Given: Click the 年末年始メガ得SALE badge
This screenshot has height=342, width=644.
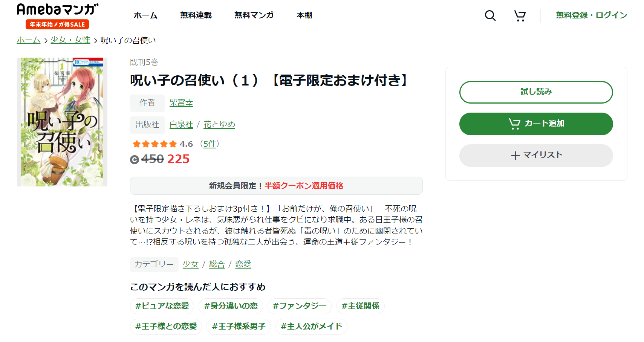Looking at the screenshot, I should click(57, 24).
